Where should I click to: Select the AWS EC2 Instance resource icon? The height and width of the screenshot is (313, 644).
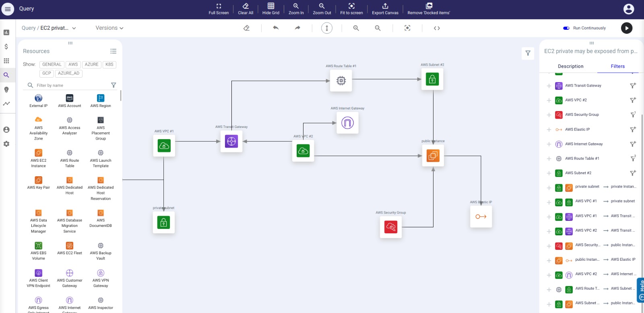[38, 153]
